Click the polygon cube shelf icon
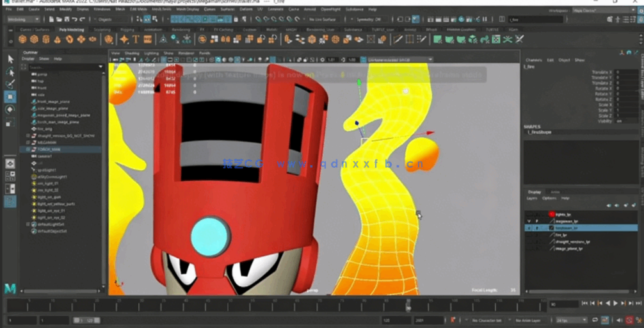The width and height of the screenshot is (644, 328). (x=35, y=40)
